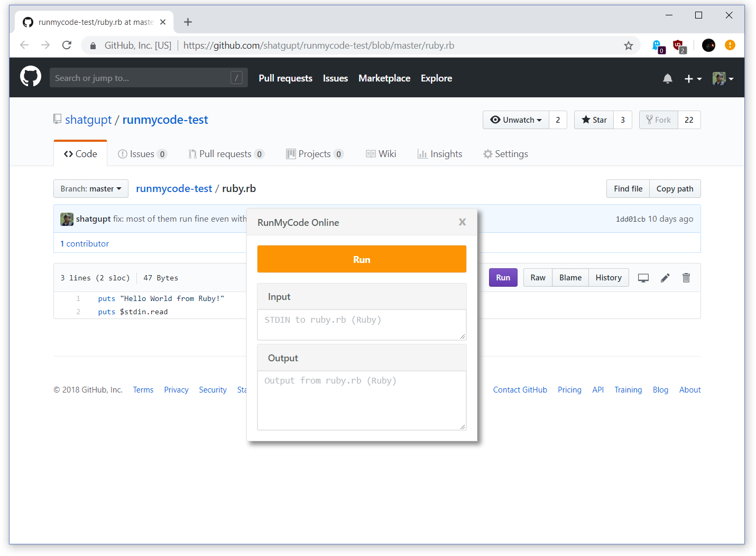Image resolution: width=756 pixels, height=556 pixels.
Task: Go back in browser history
Action: pyautogui.click(x=24, y=45)
